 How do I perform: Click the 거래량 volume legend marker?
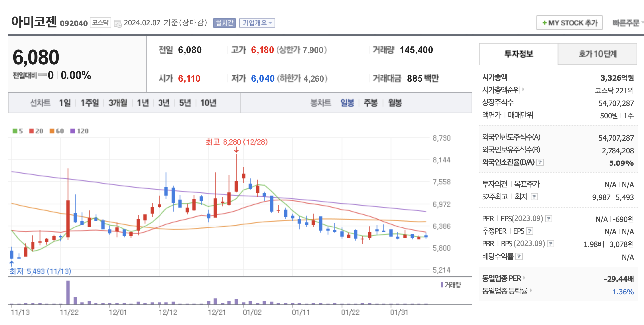click(x=442, y=285)
